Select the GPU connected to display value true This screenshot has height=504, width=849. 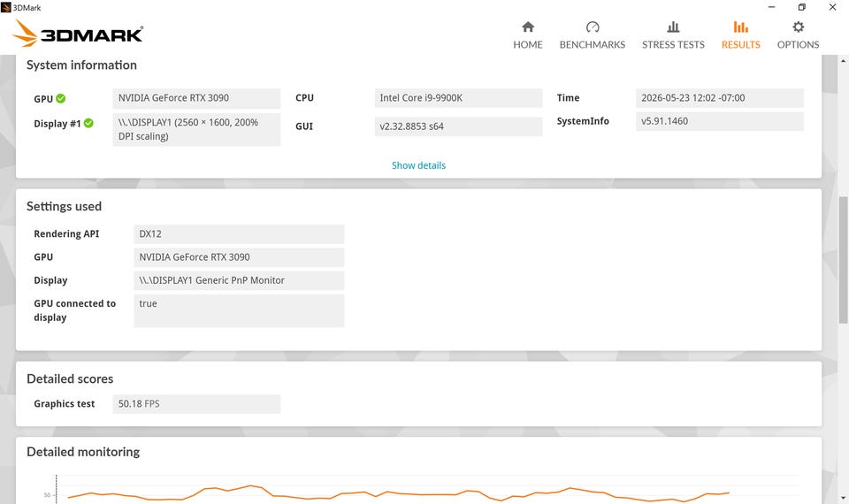239,310
